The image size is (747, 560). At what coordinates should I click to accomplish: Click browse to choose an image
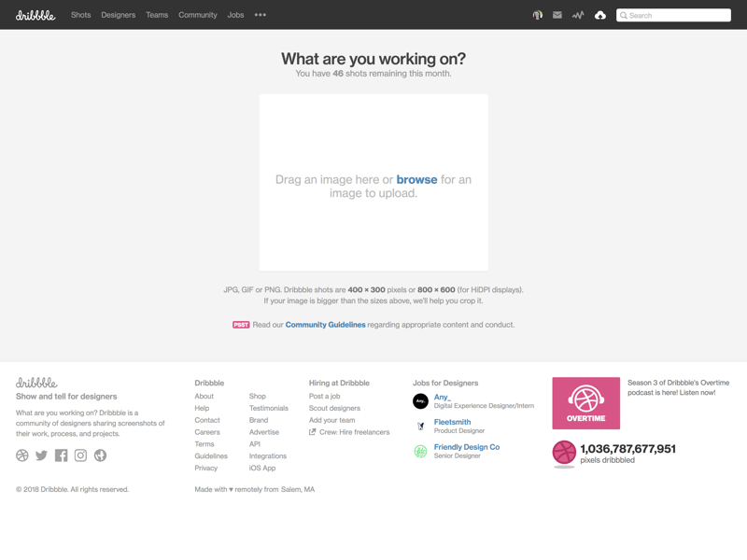[416, 179]
